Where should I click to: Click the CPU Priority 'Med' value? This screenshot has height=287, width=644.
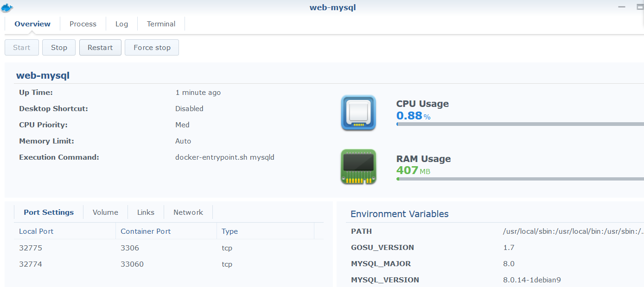click(182, 125)
